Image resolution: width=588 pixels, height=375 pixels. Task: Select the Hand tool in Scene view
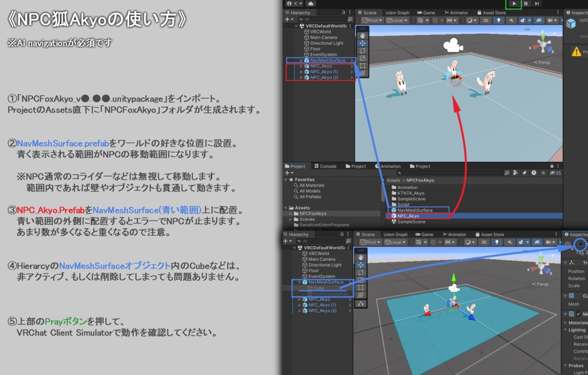pyautogui.click(x=362, y=36)
